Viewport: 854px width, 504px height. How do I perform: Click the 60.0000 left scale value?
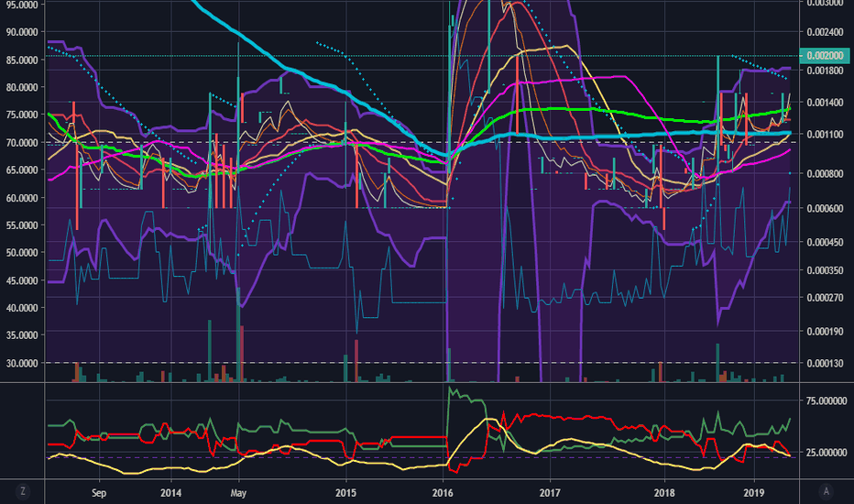[x=22, y=198]
